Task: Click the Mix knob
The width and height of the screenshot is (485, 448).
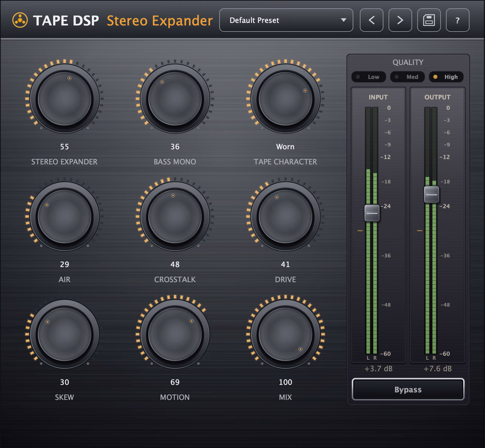Action: tap(285, 334)
